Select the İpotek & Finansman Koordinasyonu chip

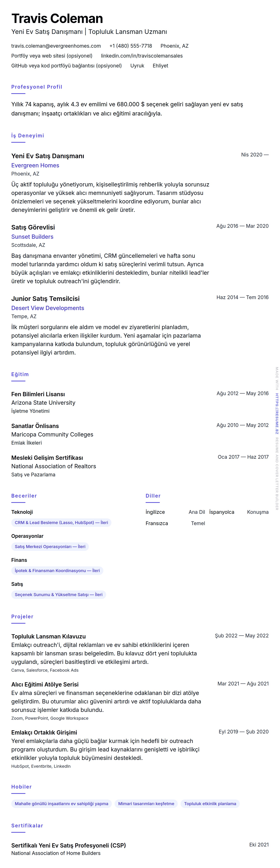click(57, 570)
